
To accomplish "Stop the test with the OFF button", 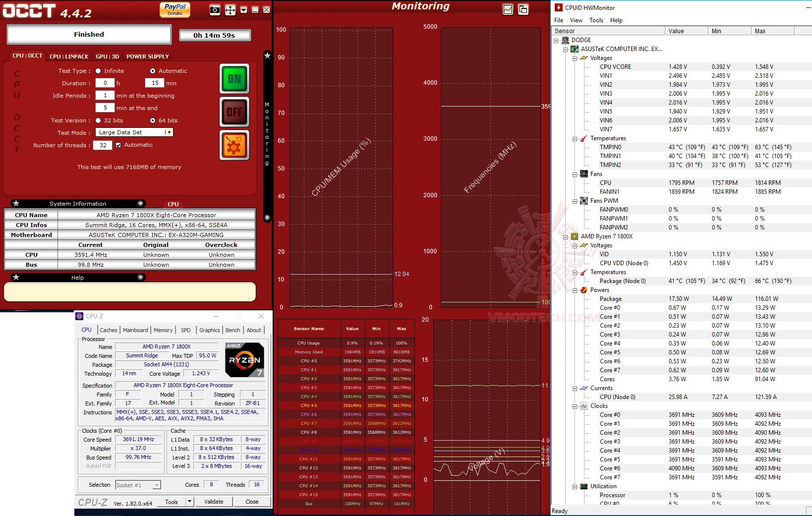I will click(234, 112).
